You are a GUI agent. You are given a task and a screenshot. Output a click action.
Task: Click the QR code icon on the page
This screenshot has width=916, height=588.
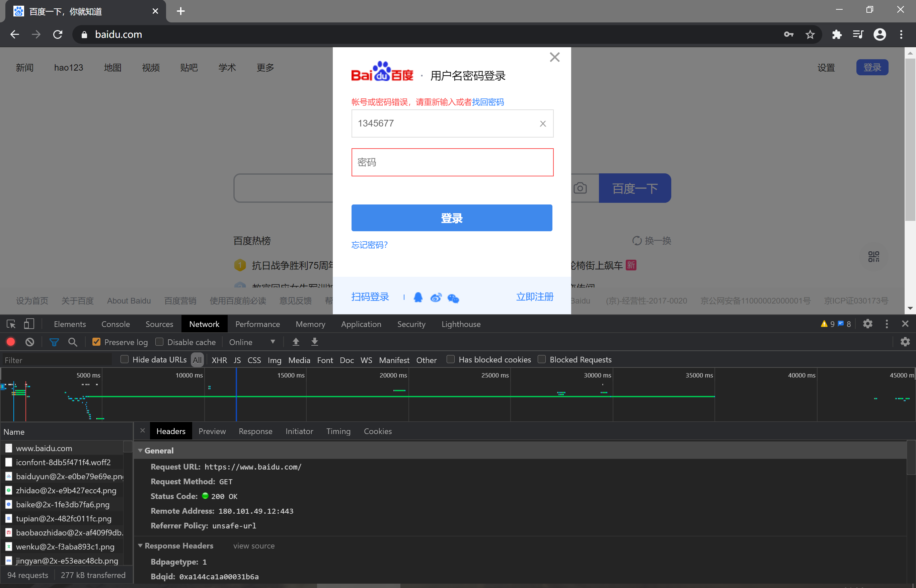point(873,256)
